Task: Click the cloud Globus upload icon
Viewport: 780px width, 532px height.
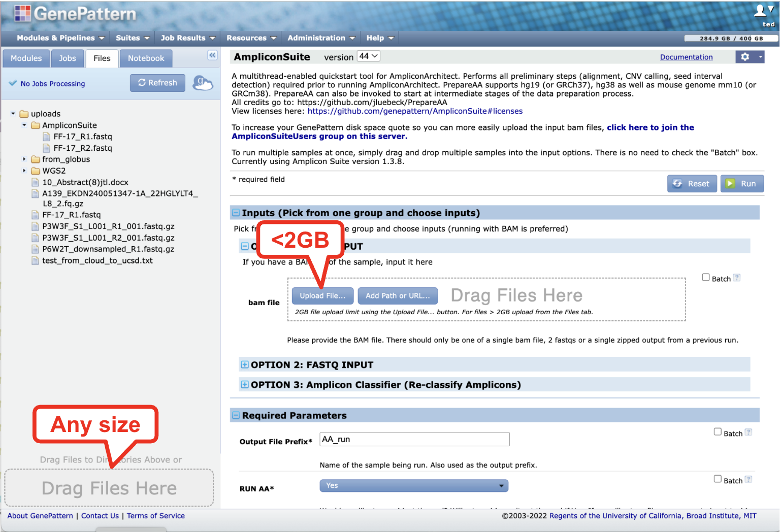Action: click(x=203, y=83)
